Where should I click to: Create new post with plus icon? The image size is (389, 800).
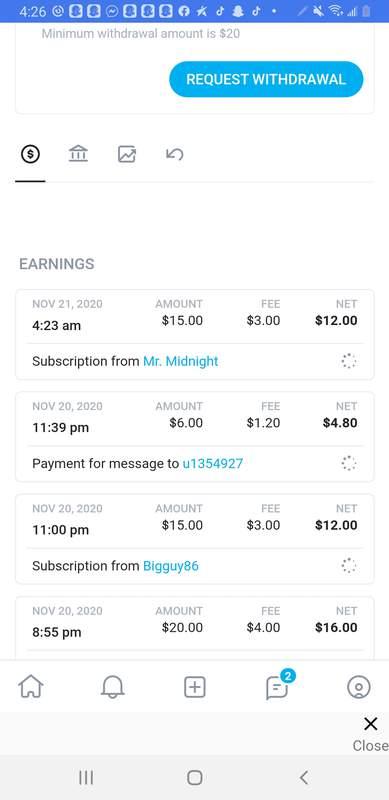(194, 687)
